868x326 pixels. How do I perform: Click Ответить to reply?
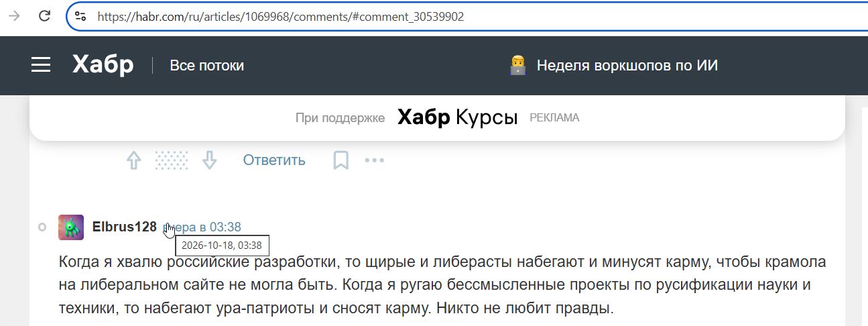coord(274,160)
